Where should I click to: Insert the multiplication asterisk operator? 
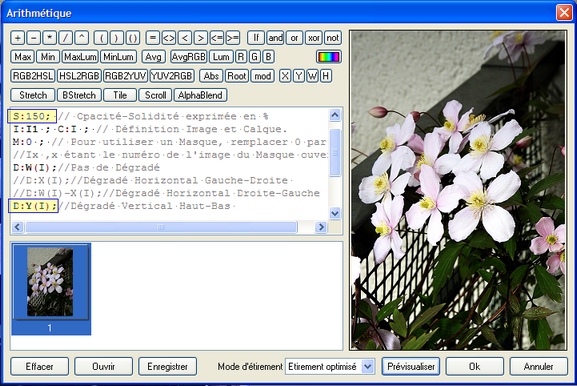[50, 38]
